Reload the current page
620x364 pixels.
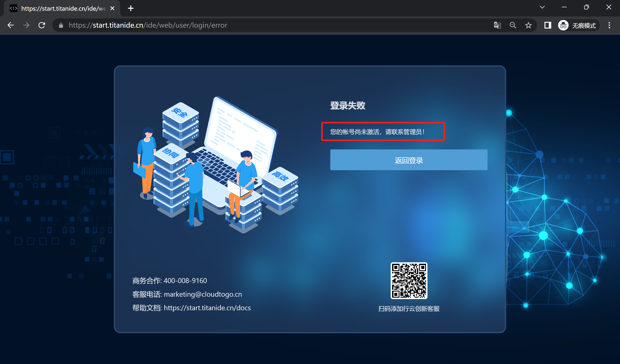click(x=42, y=25)
